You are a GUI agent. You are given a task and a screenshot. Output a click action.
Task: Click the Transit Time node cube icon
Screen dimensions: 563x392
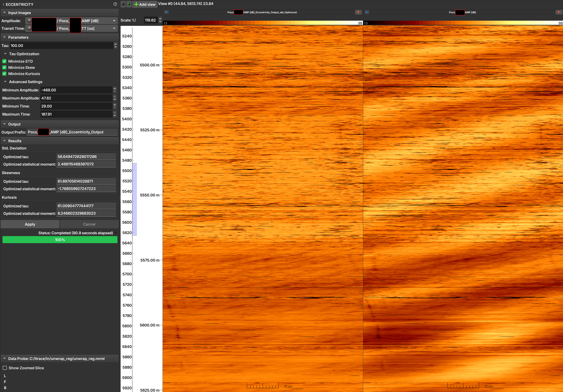29,28
